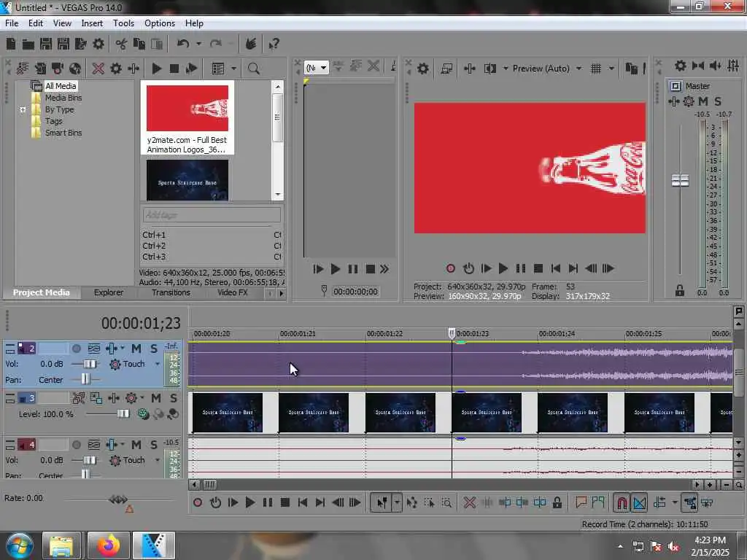Remove selected media with red X in Project Media
747x560 pixels.
pos(98,69)
